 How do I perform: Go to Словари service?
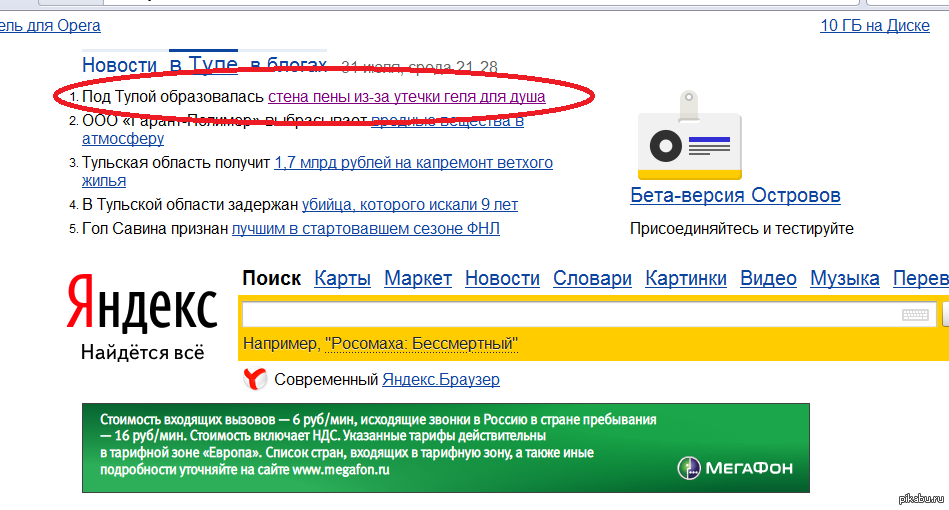tap(592, 279)
